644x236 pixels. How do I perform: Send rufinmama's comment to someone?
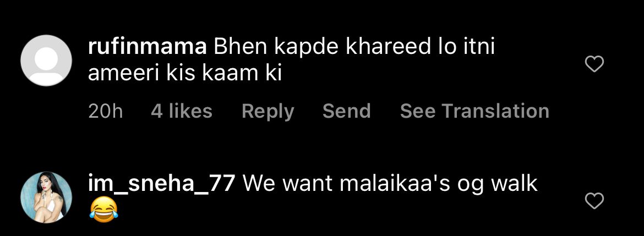[347, 111]
